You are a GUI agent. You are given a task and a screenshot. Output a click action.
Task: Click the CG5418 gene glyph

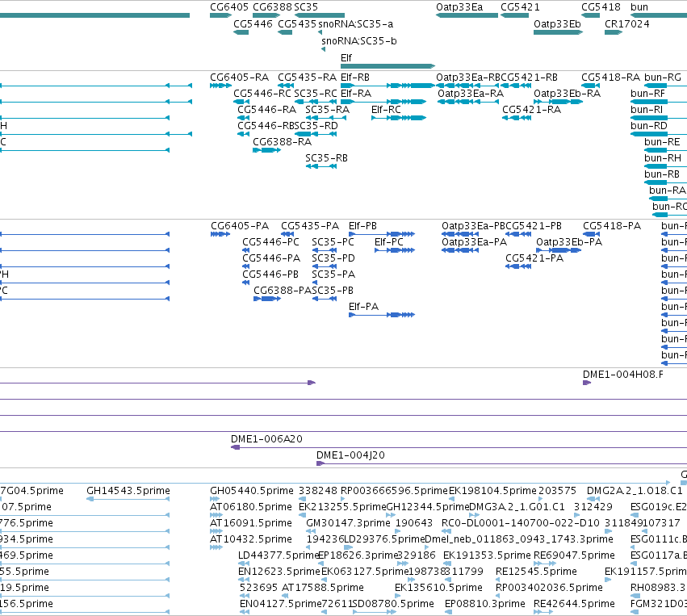pyautogui.click(x=590, y=15)
